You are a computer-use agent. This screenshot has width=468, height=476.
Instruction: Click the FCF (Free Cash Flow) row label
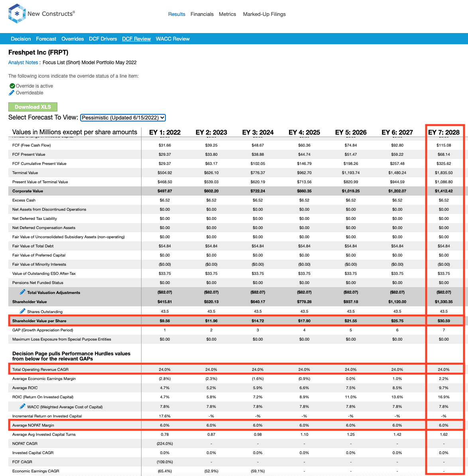click(x=31, y=145)
